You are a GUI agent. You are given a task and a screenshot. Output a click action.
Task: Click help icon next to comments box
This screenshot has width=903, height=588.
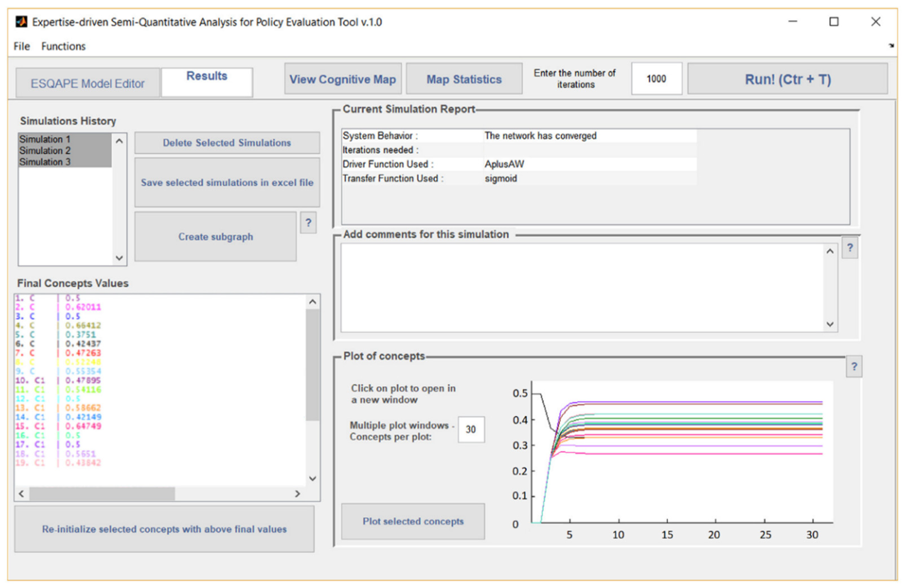(849, 248)
